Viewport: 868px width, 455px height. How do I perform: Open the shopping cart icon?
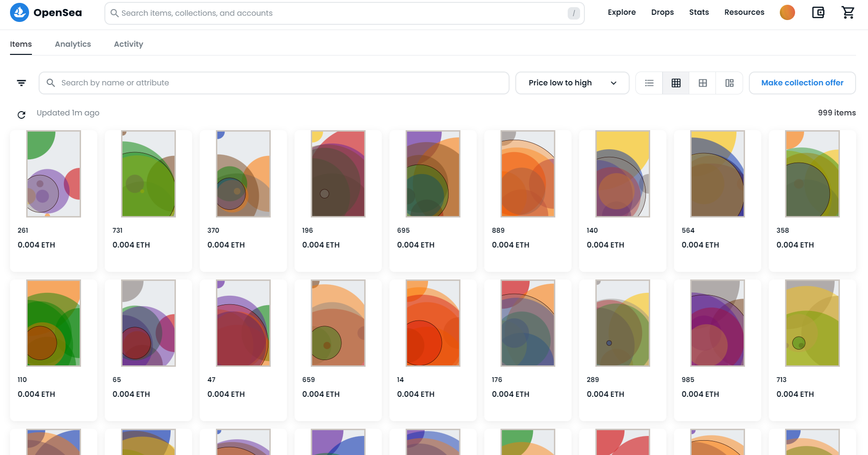click(x=848, y=12)
